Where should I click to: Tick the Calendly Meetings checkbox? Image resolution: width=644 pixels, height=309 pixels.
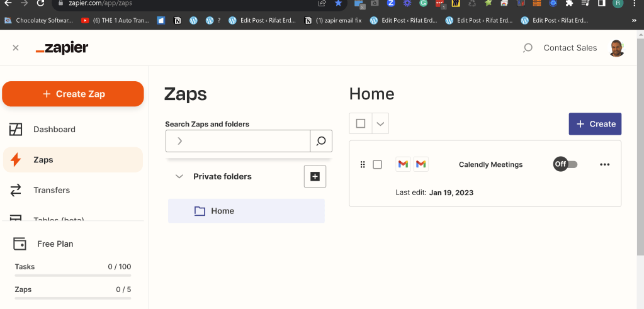(377, 164)
